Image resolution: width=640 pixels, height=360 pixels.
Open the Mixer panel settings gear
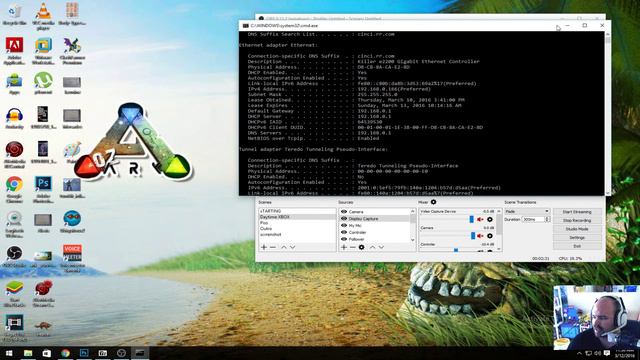(x=433, y=202)
